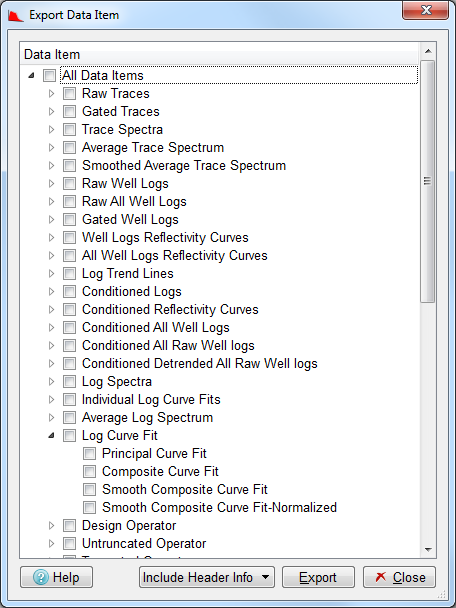Select Conditioned Reflectivity Curves item
Image resolution: width=456 pixels, height=608 pixels.
tap(170, 309)
